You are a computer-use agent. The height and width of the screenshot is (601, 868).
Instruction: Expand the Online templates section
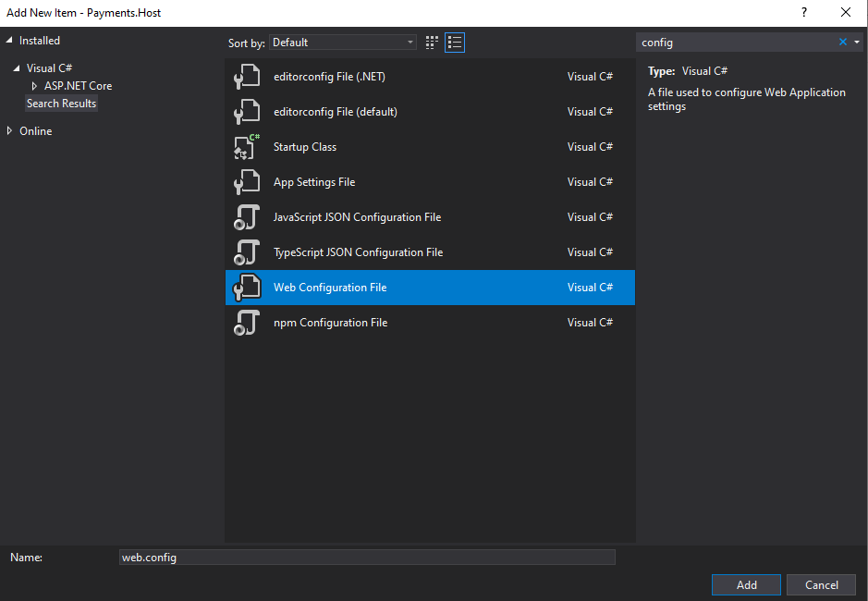click(10, 131)
